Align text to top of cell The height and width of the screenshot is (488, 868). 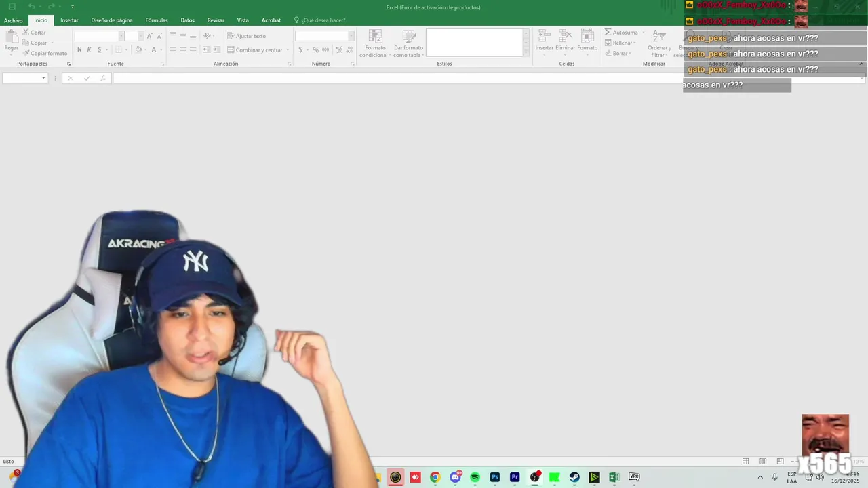[x=173, y=35]
